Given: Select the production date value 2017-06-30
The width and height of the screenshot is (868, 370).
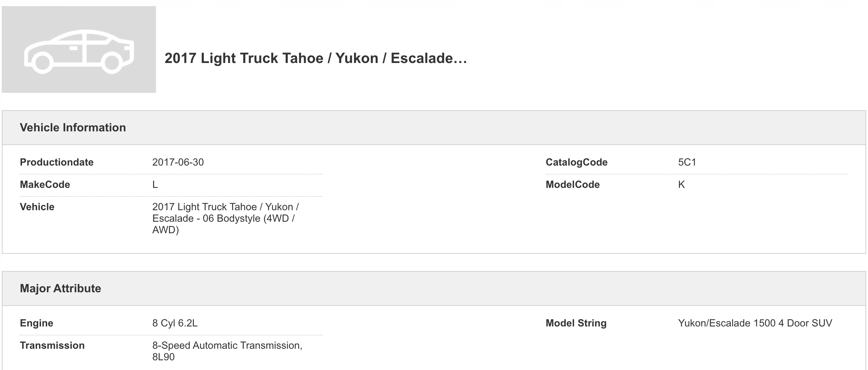Looking at the screenshot, I should coord(178,162).
